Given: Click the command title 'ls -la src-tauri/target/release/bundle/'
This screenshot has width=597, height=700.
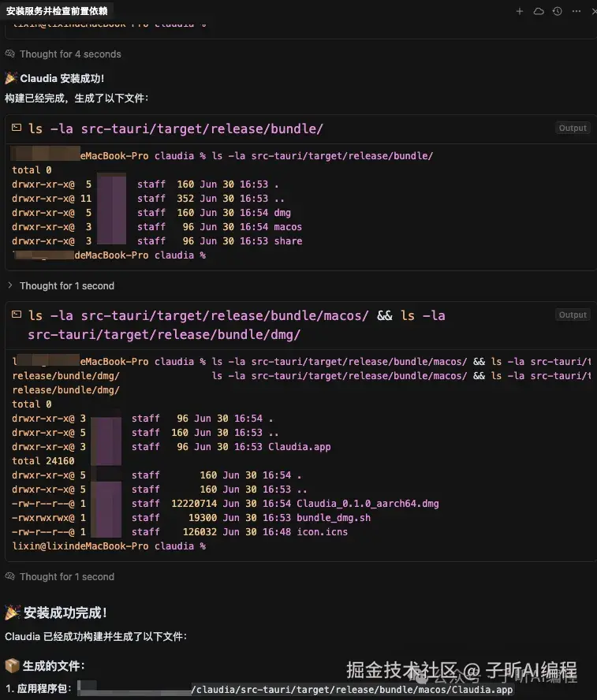Looking at the screenshot, I should coord(176,128).
